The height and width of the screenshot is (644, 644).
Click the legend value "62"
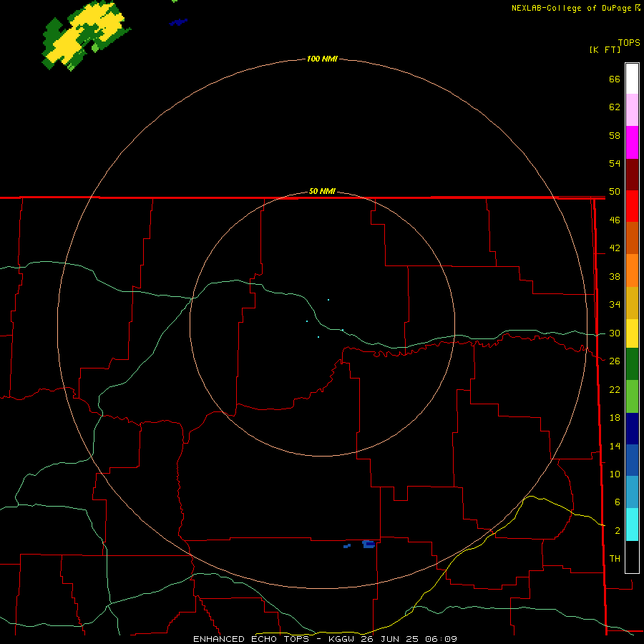point(615,107)
